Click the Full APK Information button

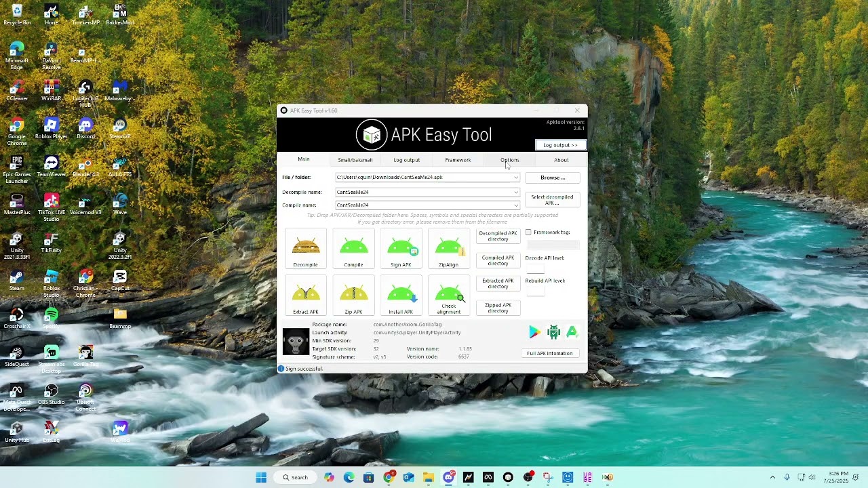point(550,353)
